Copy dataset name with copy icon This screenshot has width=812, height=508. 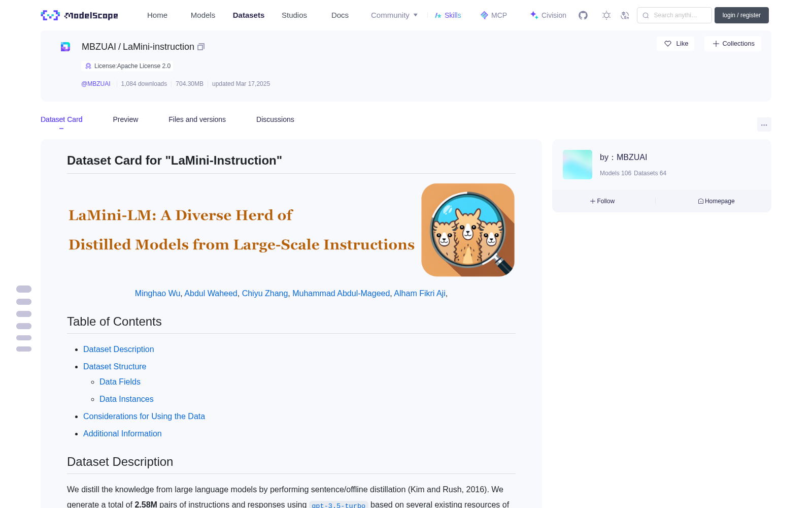201,47
